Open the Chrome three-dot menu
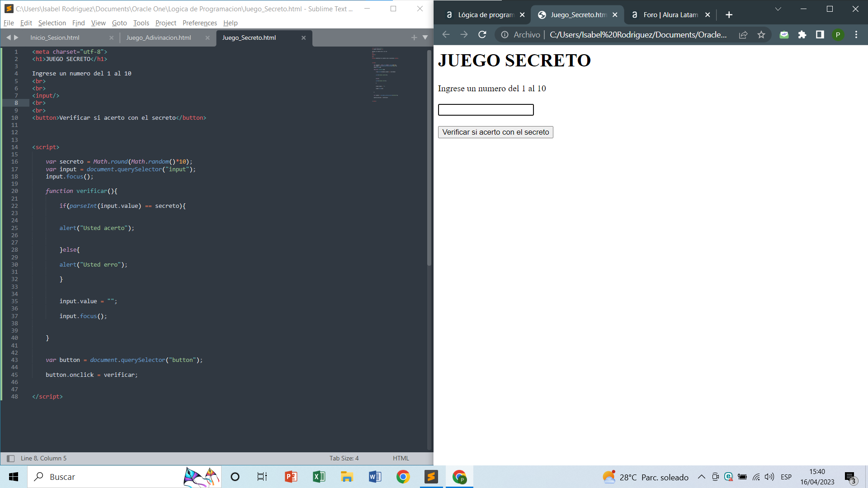The image size is (868, 488). 856,35
